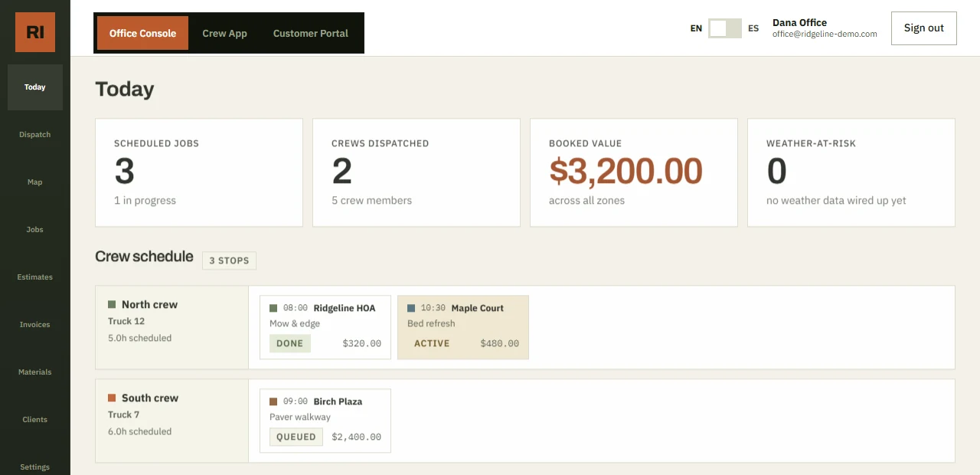Click the RI logo in the sidebar
980x475 pixels.
point(35,32)
